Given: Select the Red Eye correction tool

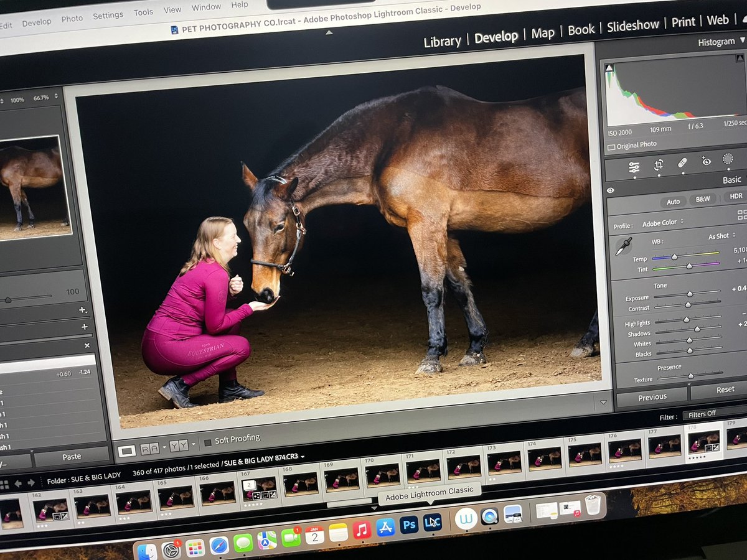Looking at the screenshot, I should 706,161.
